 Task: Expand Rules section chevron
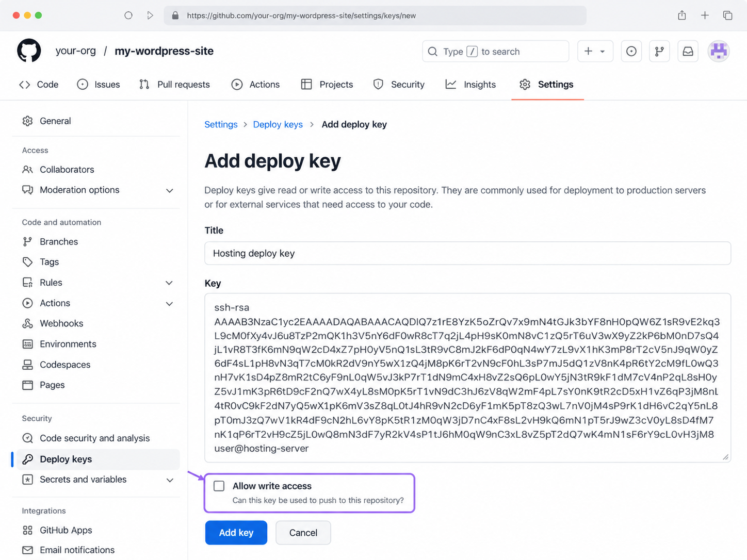click(x=169, y=283)
